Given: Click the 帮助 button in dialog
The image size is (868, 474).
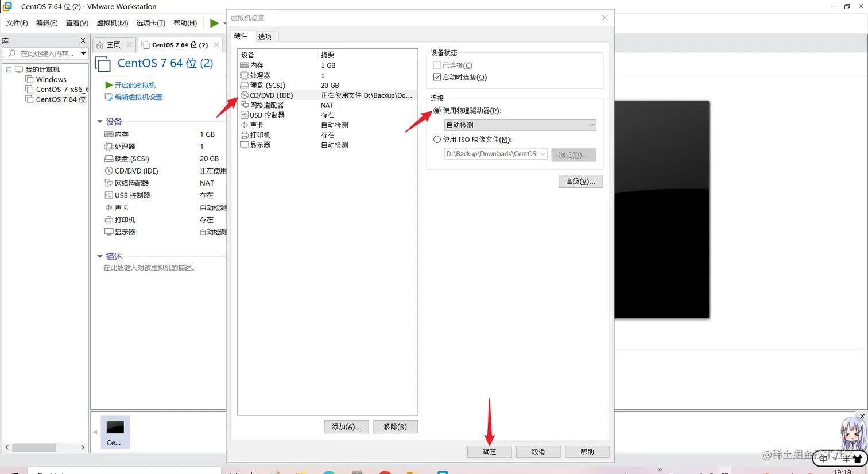Looking at the screenshot, I should tap(587, 452).
